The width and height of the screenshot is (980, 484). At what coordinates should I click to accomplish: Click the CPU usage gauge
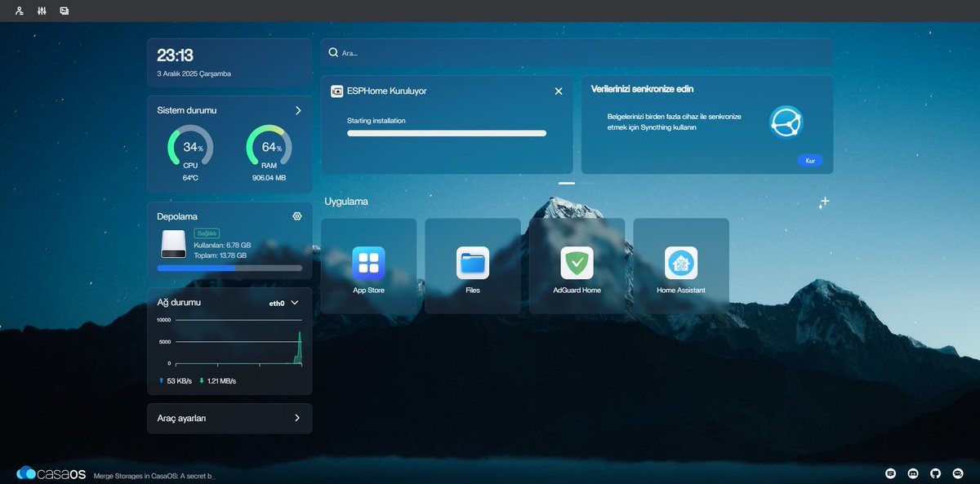pos(190,148)
